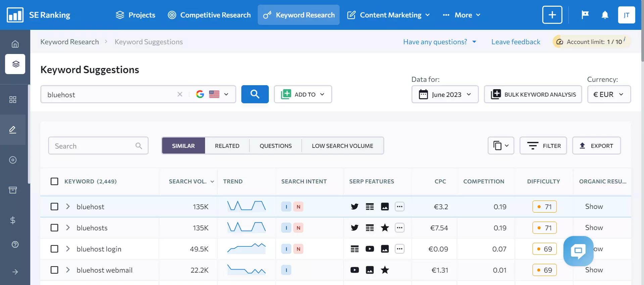Click the blue magnifier search button
Image resolution: width=644 pixels, height=285 pixels.
click(255, 94)
